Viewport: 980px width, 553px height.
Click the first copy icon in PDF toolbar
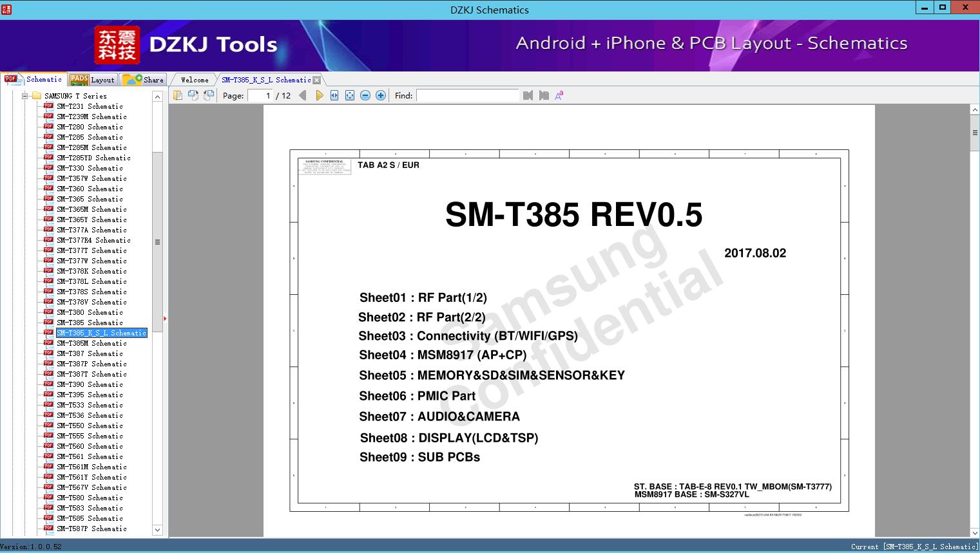[178, 95]
